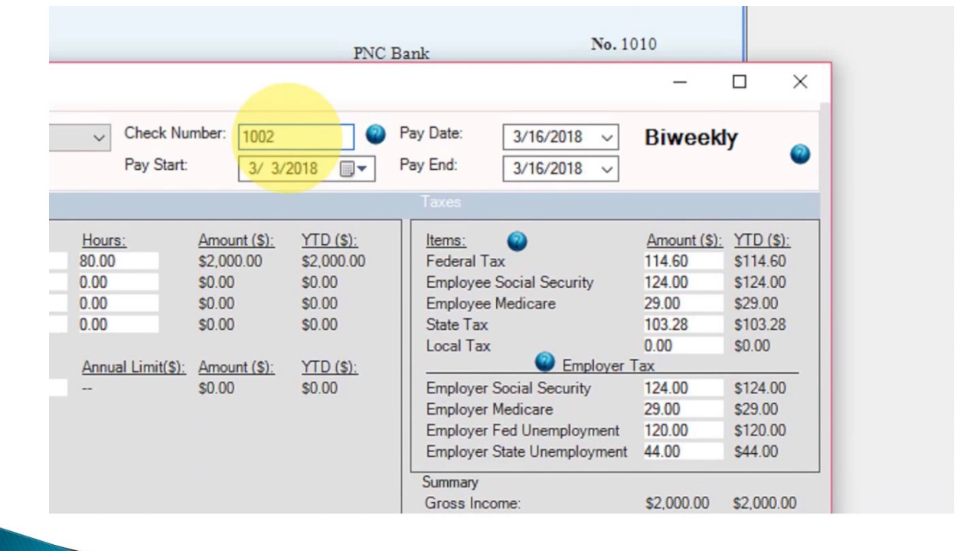Expand the Pay End dropdown

pos(607,170)
